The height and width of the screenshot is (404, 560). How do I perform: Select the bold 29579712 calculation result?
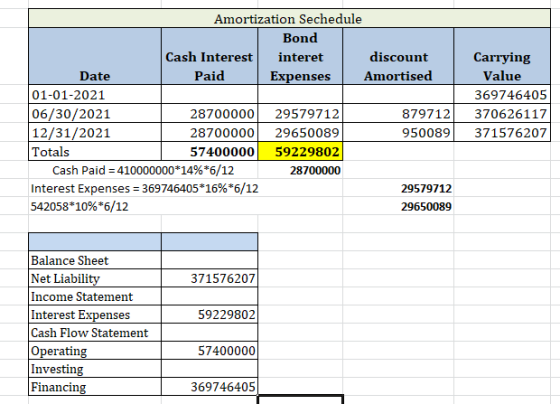click(398, 188)
